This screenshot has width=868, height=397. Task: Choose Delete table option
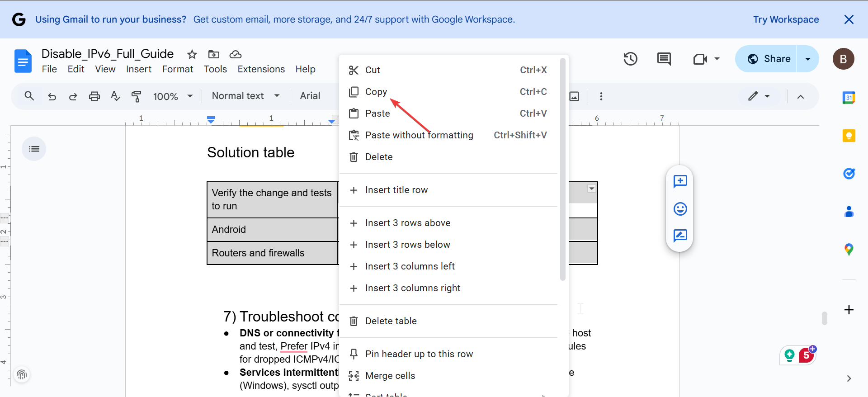448,321
